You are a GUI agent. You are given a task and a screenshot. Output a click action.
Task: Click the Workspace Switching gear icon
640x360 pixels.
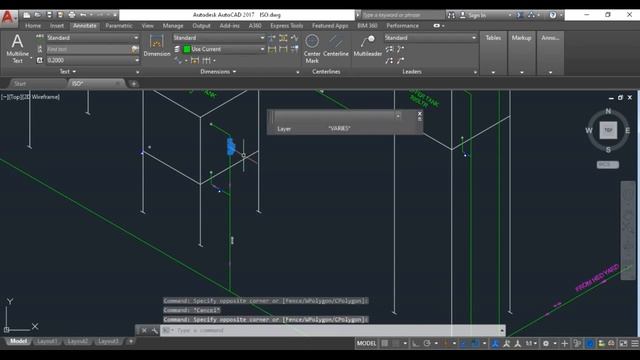point(546,344)
